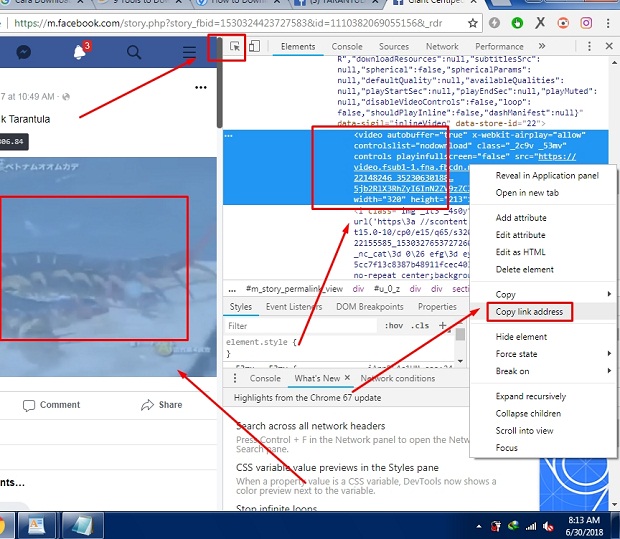Show hidden tray icons arrow

tap(479, 526)
